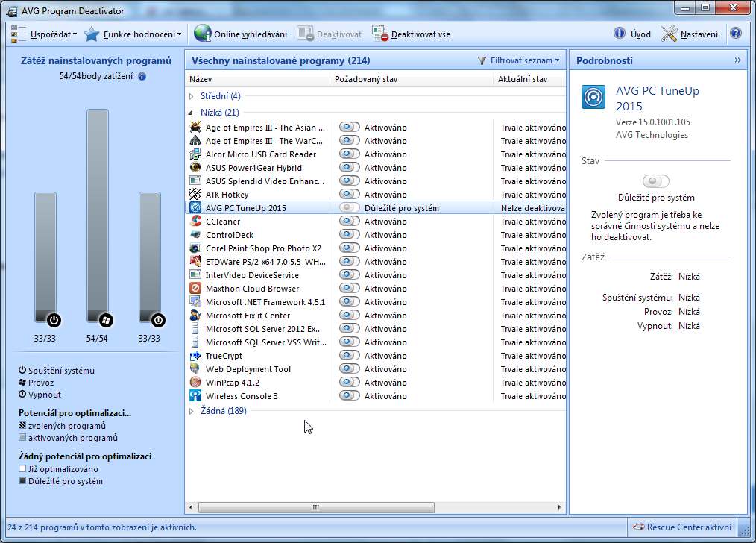This screenshot has height=543, width=756.
Task: Click the horizontal scrollbar of program list
Action: 315,507
